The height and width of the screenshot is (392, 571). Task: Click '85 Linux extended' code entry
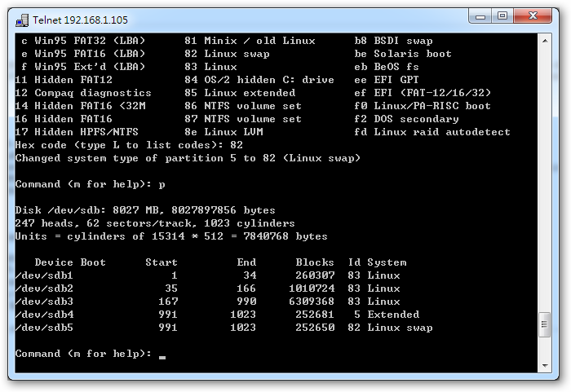[240, 93]
